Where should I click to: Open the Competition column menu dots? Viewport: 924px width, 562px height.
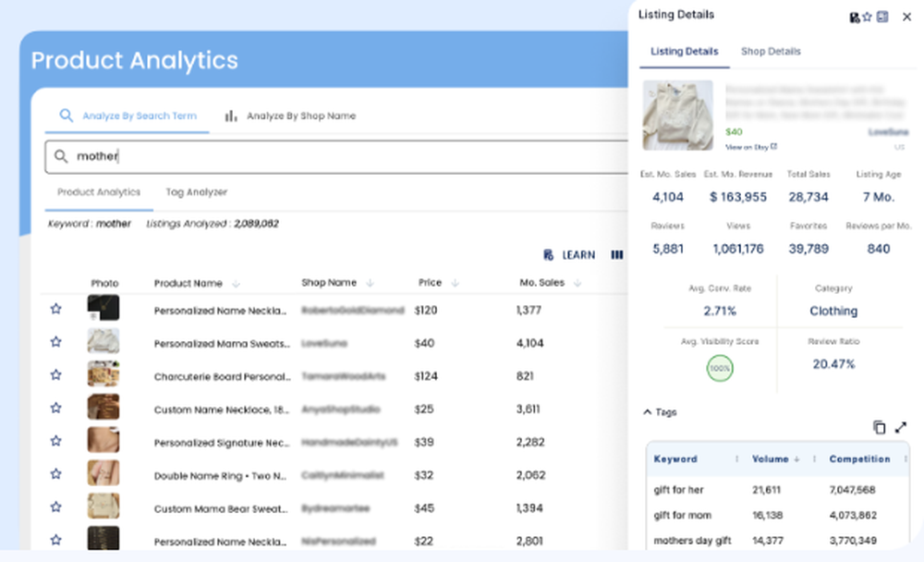click(x=906, y=459)
